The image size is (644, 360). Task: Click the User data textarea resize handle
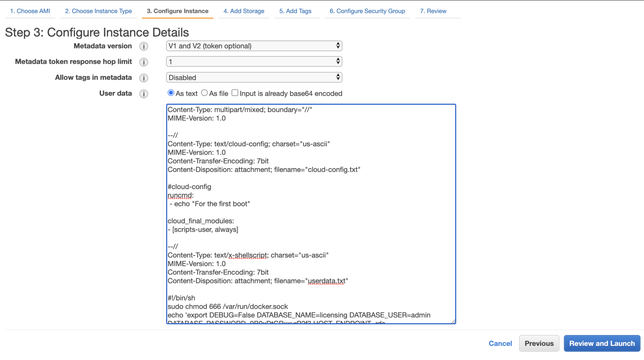[453, 321]
